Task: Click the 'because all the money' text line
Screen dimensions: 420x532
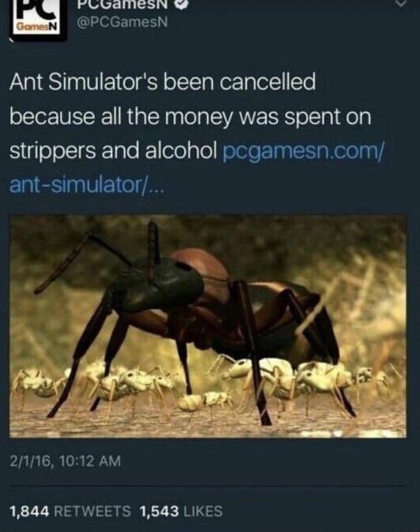Action: [121, 116]
